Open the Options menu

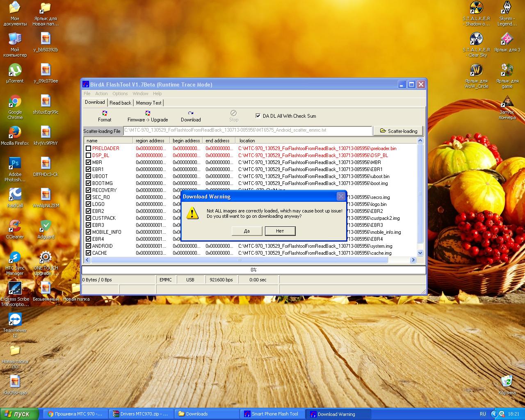120,94
